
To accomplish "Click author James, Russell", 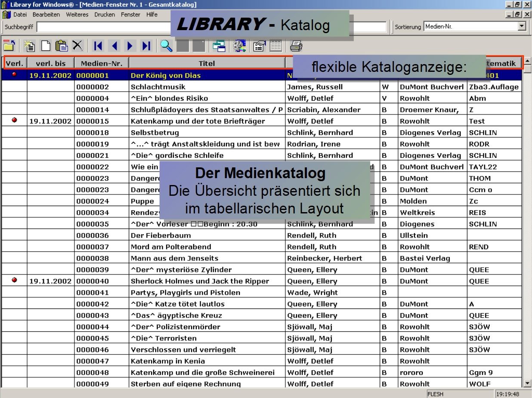I will click(x=315, y=87).
